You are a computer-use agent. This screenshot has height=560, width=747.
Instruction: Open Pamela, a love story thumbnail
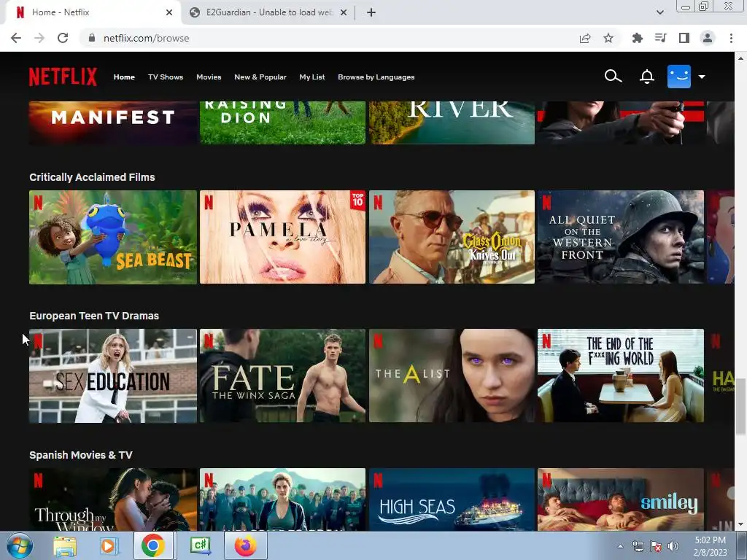(282, 237)
